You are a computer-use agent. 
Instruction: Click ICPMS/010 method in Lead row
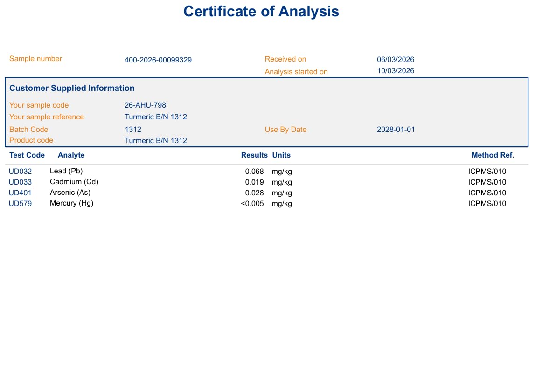(487, 172)
